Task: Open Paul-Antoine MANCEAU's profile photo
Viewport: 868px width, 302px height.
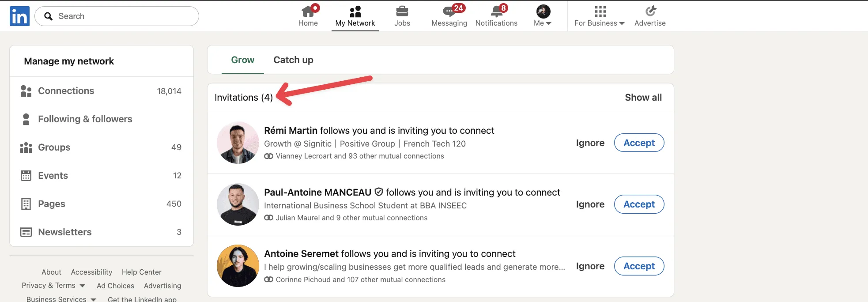Action: (x=238, y=204)
